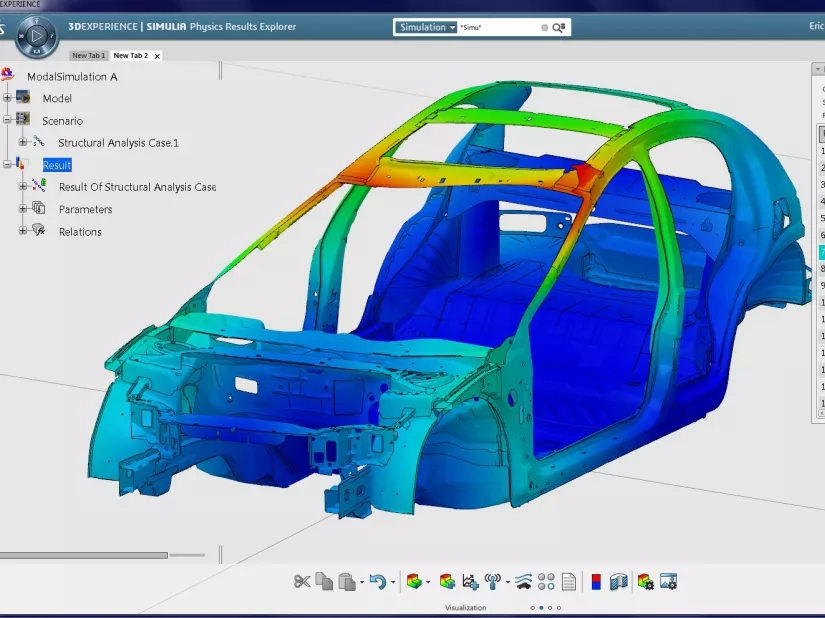This screenshot has width=825, height=618.
Task: Click the X-Y chart plot icon
Action: (x=470, y=582)
